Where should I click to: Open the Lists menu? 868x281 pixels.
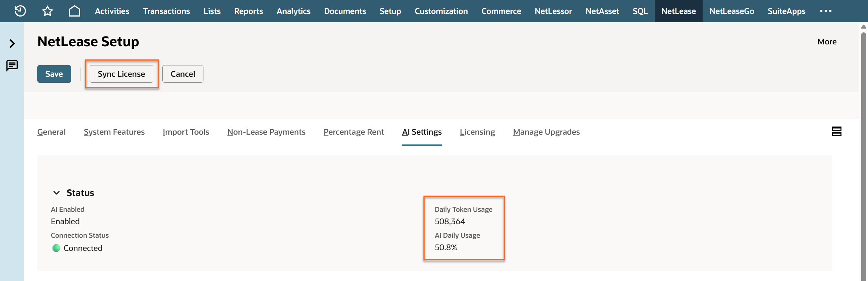[212, 11]
